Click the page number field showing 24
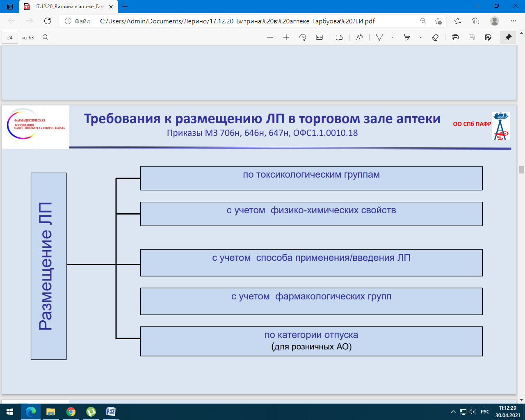The width and height of the screenshot is (525, 420). point(10,37)
